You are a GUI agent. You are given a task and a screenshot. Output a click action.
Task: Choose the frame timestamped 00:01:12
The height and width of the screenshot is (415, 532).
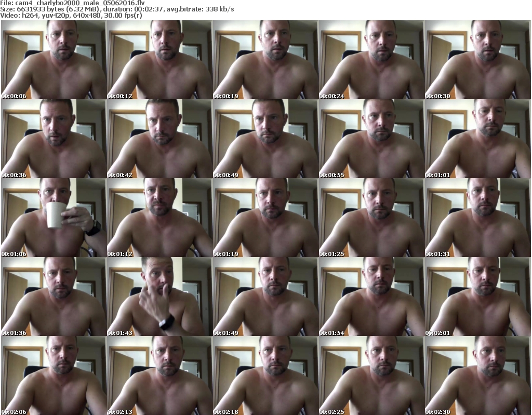[159, 218]
